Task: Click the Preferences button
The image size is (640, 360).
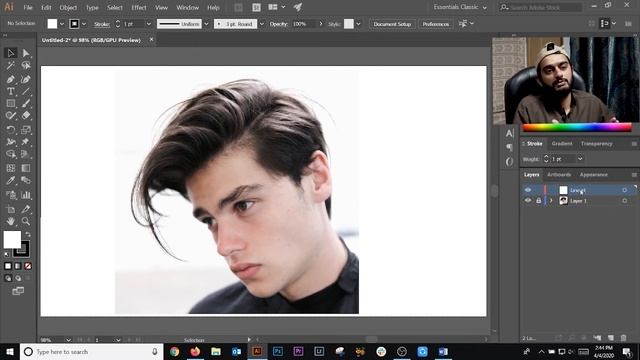Action: click(x=436, y=24)
